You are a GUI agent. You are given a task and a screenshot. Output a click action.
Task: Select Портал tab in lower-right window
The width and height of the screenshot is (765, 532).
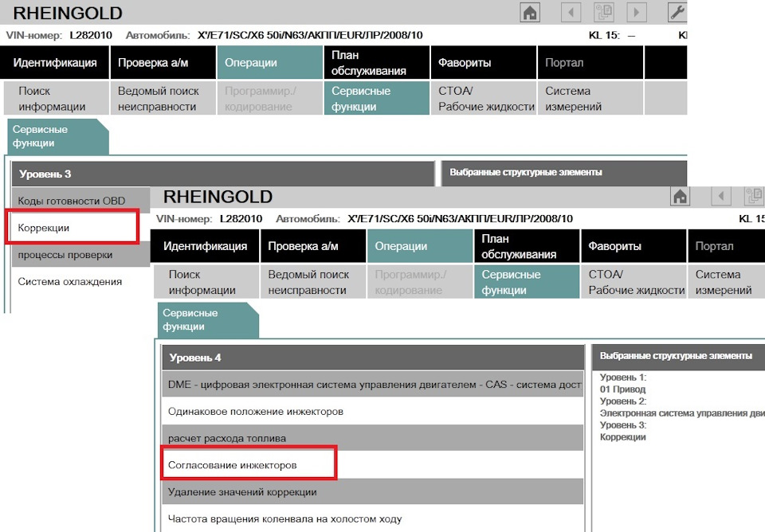(x=727, y=246)
